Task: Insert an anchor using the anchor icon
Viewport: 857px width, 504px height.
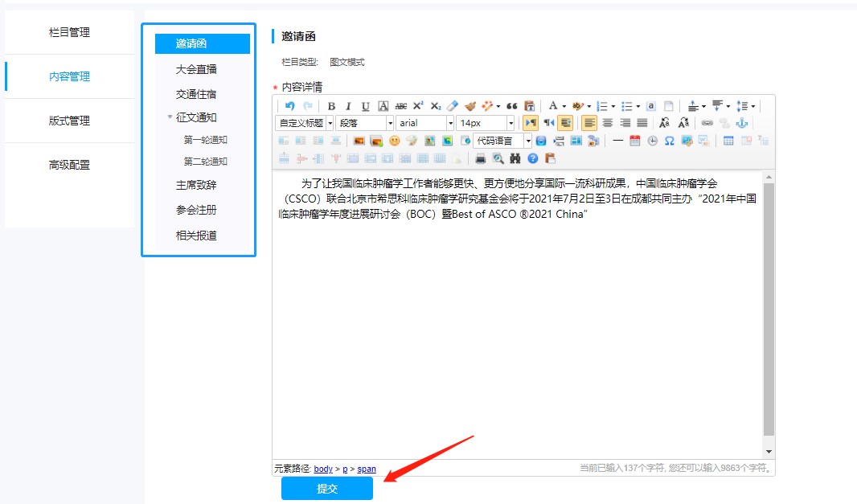Action: coord(743,123)
